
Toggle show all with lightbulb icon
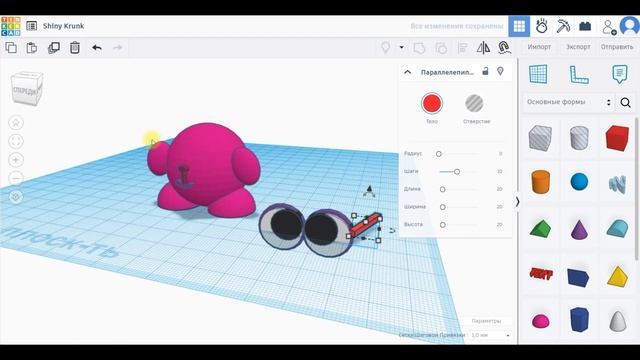tap(385, 48)
